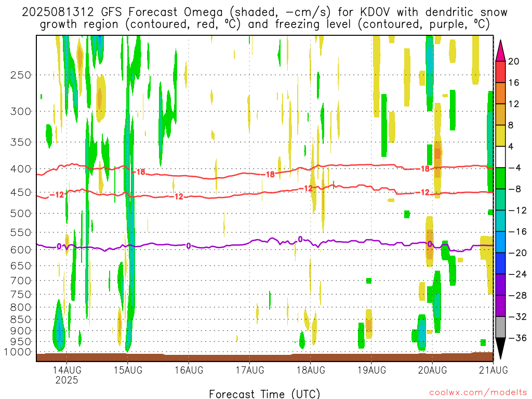532x399 pixels.
Task: Select the 450 pressure level label
Action: [21, 192]
